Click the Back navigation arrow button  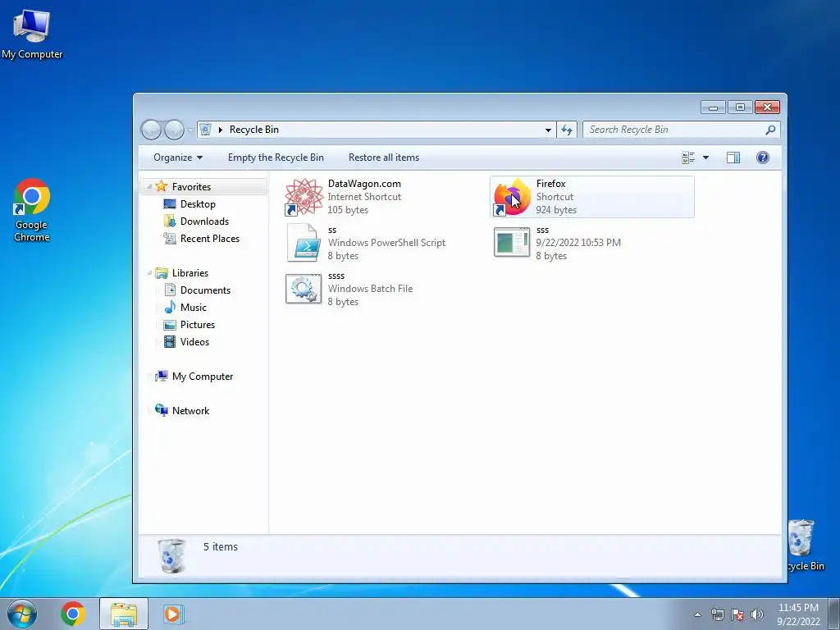click(x=151, y=130)
